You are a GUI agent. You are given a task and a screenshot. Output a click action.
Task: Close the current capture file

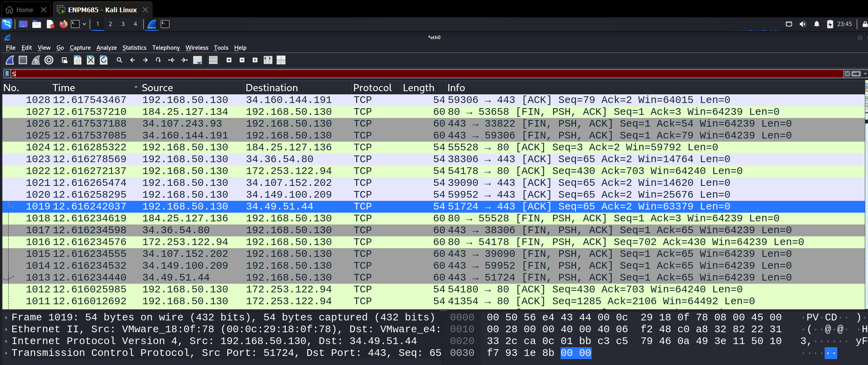coord(91,60)
